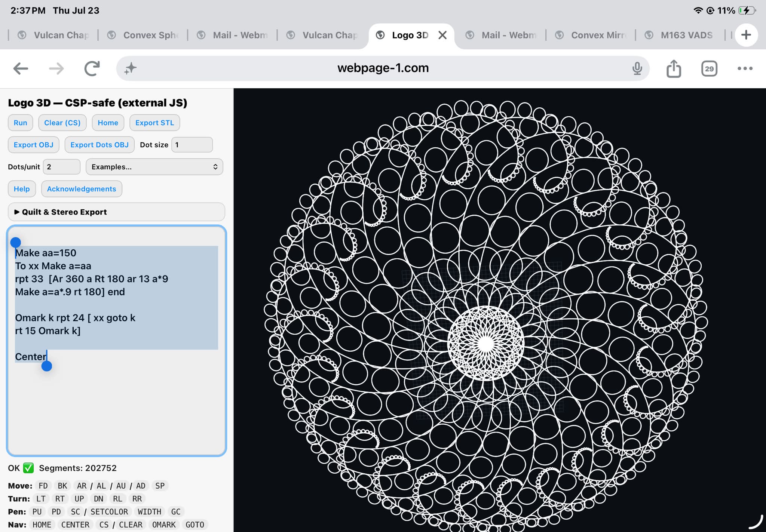
Task: Add a new tab with plus icon
Action: coord(746,35)
